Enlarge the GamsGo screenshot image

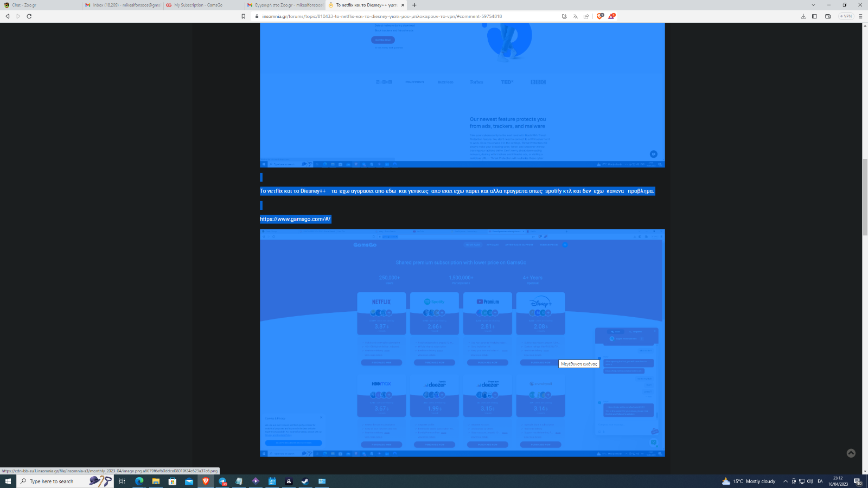point(462,343)
